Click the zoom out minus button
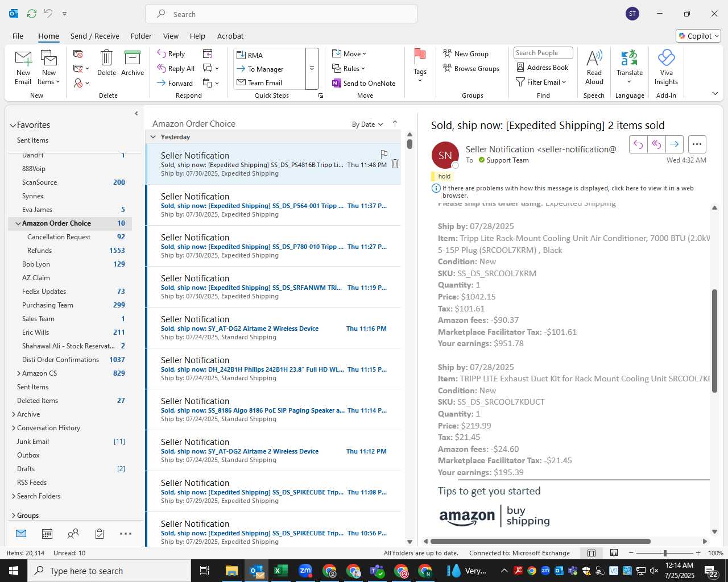Screen dimensions: 728x582 (631, 553)
